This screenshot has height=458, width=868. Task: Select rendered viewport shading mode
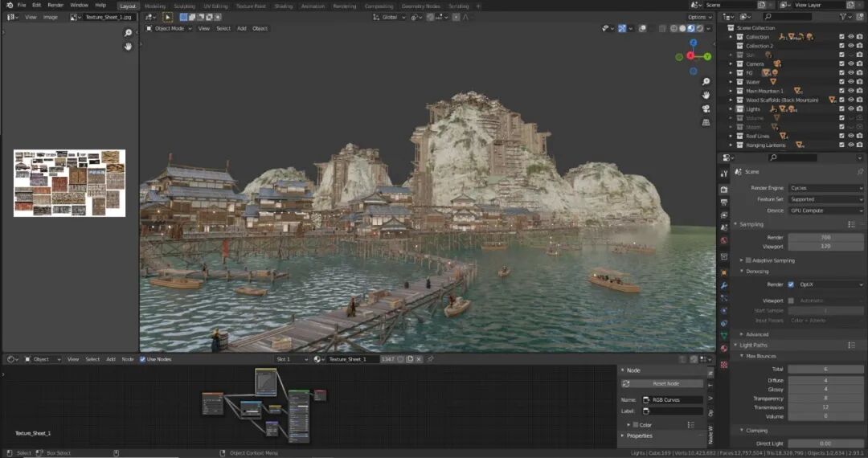click(700, 28)
